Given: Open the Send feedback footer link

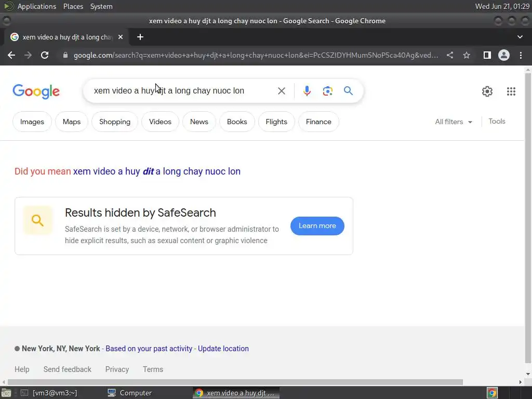Looking at the screenshot, I should tap(67, 369).
